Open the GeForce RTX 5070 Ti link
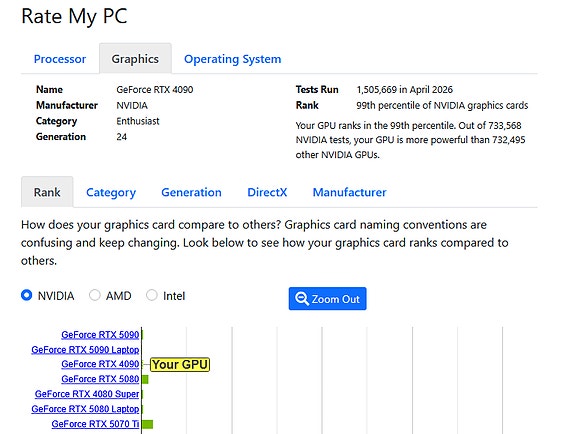 pyautogui.click(x=95, y=424)
